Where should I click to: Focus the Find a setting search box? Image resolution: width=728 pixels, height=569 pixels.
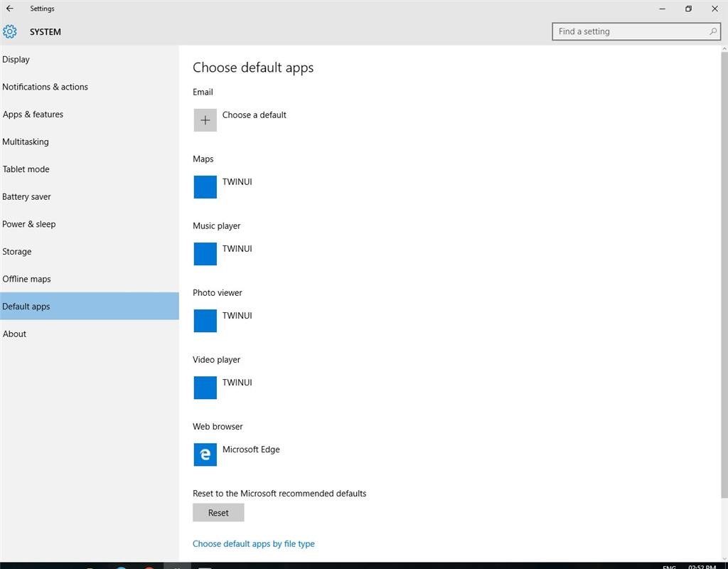click(636, 31)
